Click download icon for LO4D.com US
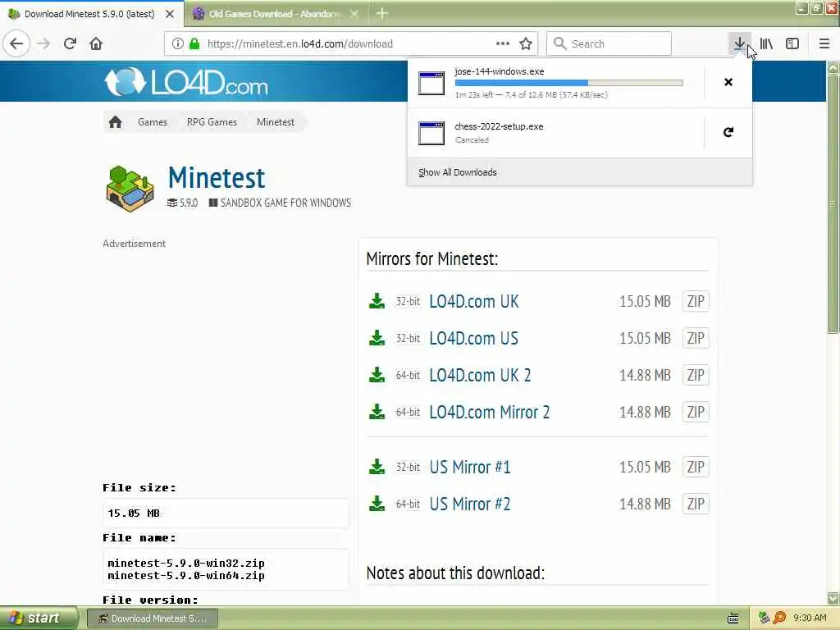Image resolution: width=840 pixels, height=630 pixels. [x=377, y=338]
